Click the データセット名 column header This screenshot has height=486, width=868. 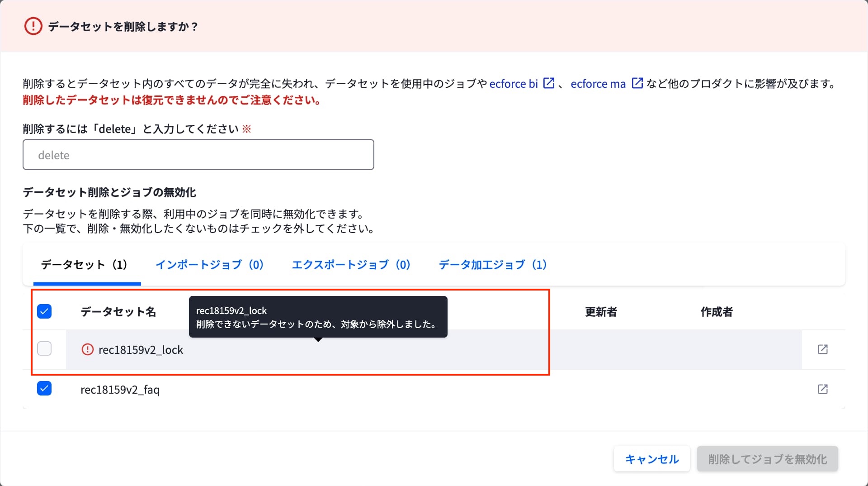click(x=118, y=312)
